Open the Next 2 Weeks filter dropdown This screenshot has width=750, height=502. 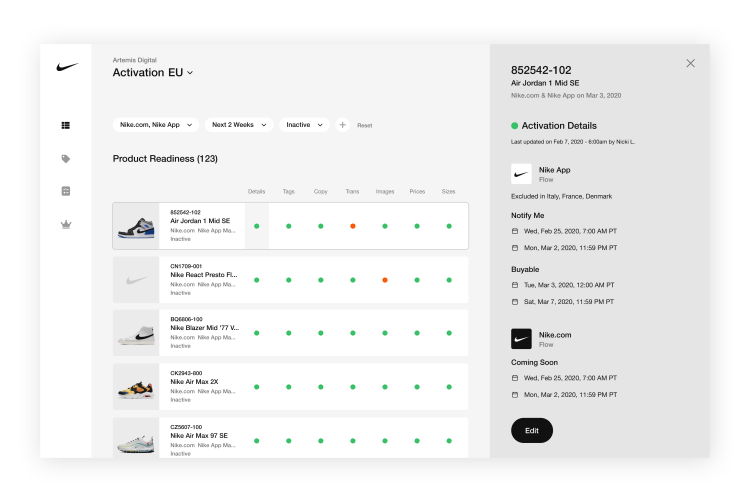pyautogui.click(x=239, y=125)
